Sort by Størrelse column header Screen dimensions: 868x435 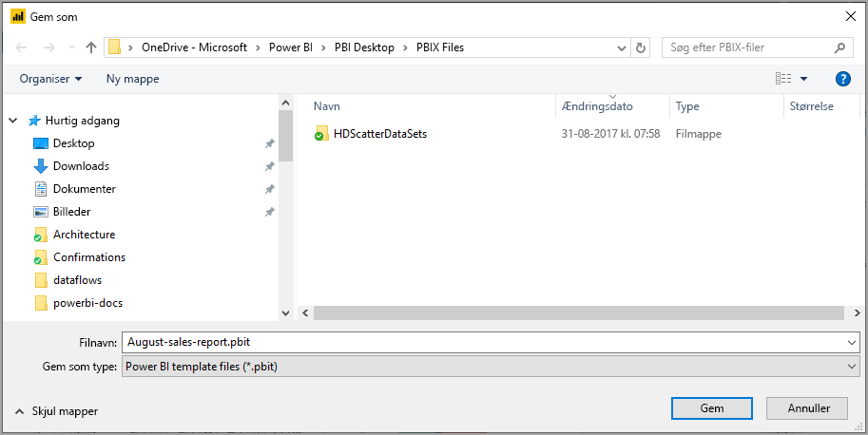tap(812, 106)
